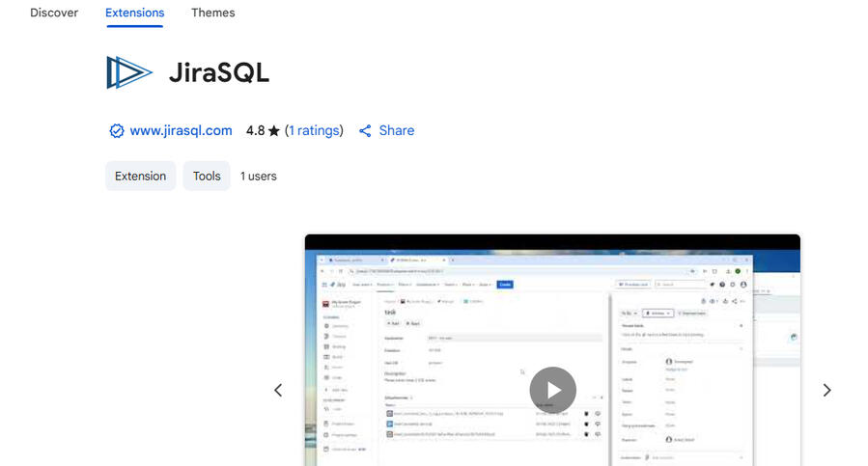The height and width of the screenshot is (466, 868).
Task: Click the Share link text
Action: pos(397,130)
